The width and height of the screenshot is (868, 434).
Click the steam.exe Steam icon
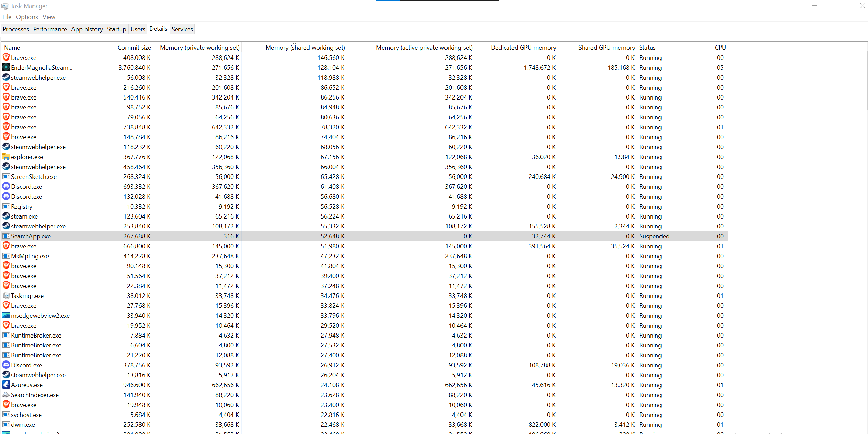click(6, 216)
